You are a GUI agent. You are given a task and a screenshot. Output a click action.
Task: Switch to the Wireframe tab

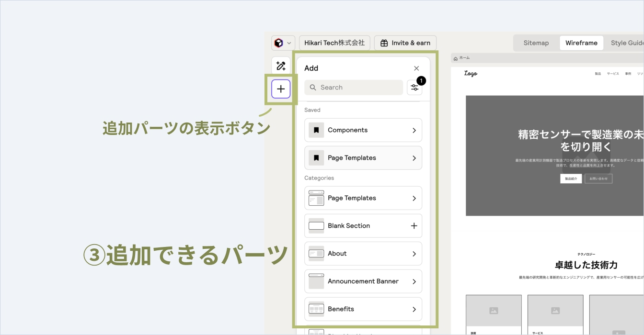581,43
